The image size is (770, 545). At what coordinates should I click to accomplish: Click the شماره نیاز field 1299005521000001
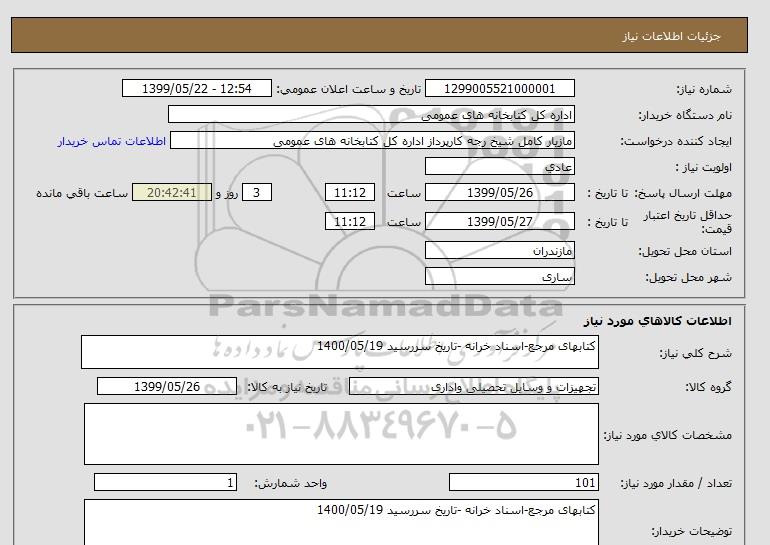(x=499, y=88)
